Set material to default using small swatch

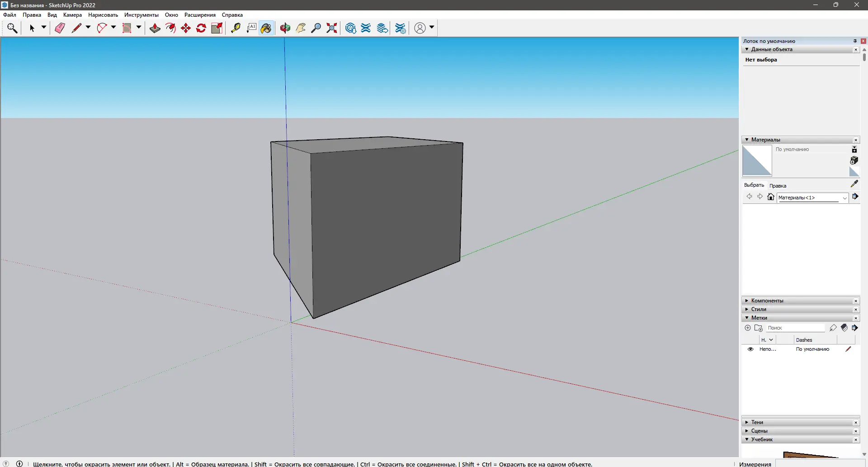854,172
